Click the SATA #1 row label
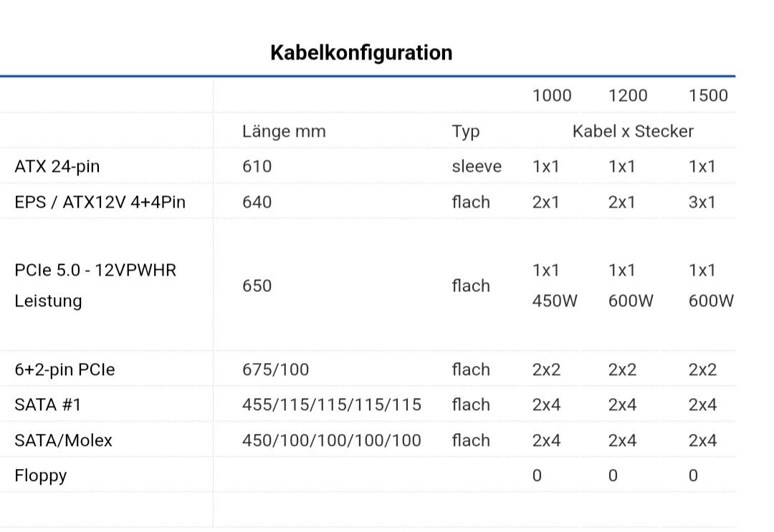 (x=48, y=405)
